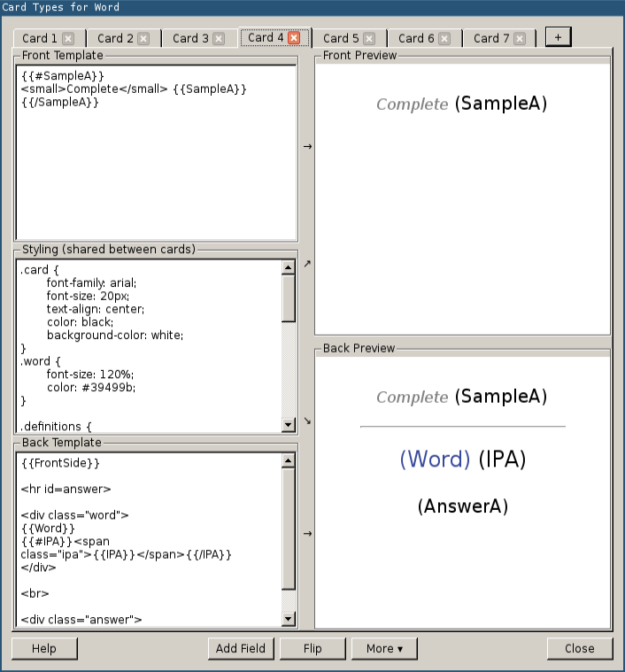Close the Card 2 tab
Image resolution: width=625 pixels, height=672 pixels.
coord(143,39)
